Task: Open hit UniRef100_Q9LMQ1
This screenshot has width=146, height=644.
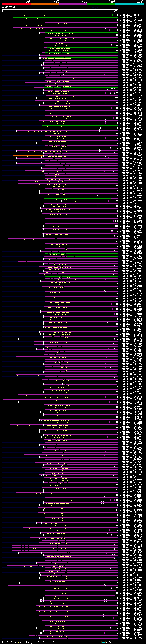Action: click(x=131, y=271)
